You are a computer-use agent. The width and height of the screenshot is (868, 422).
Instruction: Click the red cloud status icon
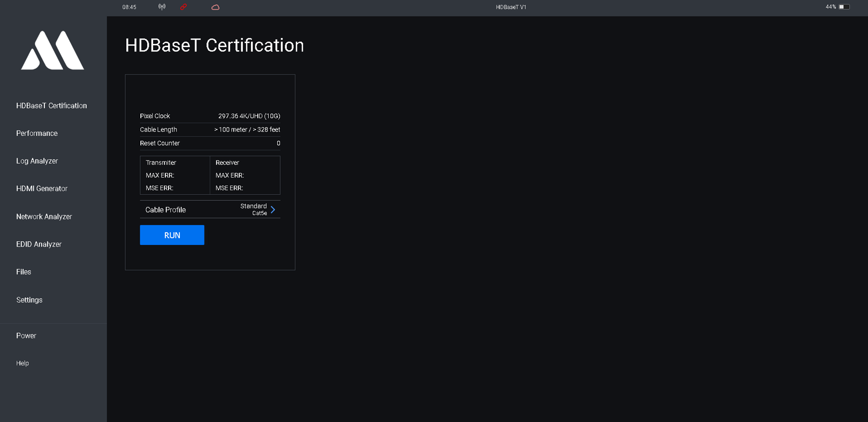(x=215, y=7)
